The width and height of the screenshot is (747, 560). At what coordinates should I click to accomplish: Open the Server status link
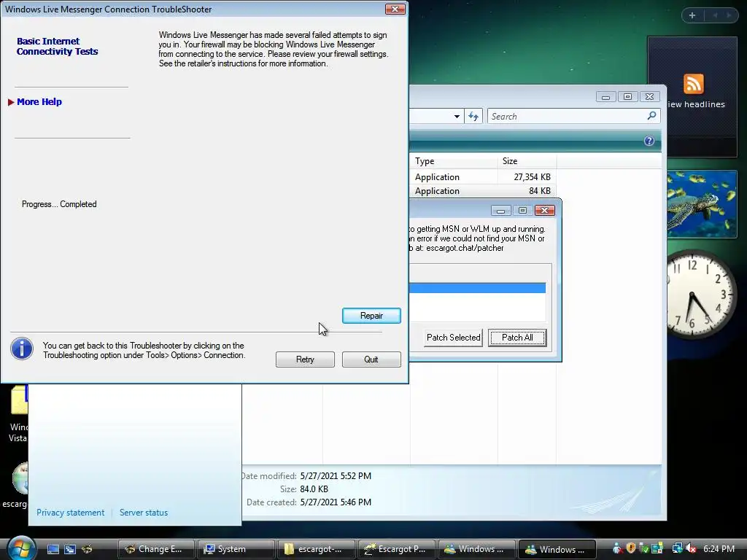coord(144,513)
